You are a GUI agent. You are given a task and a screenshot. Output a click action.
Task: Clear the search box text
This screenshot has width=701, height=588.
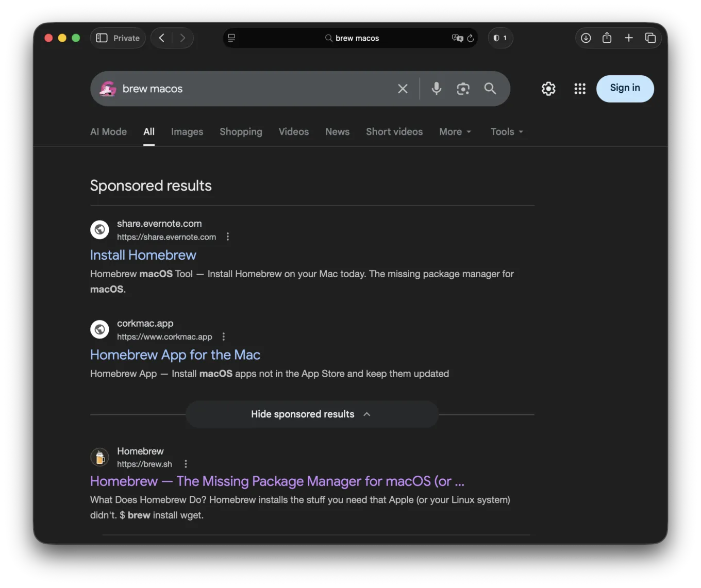click(x=403, y=89)
